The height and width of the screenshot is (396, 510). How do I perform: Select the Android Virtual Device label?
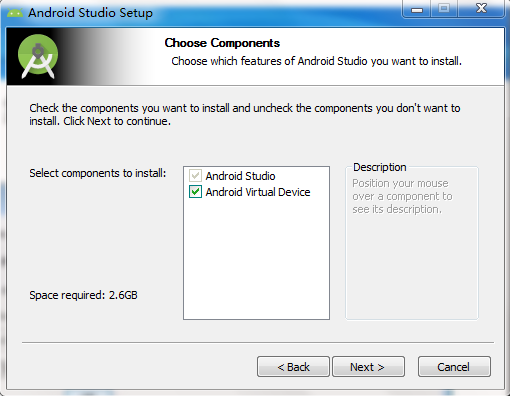[258, 192]
